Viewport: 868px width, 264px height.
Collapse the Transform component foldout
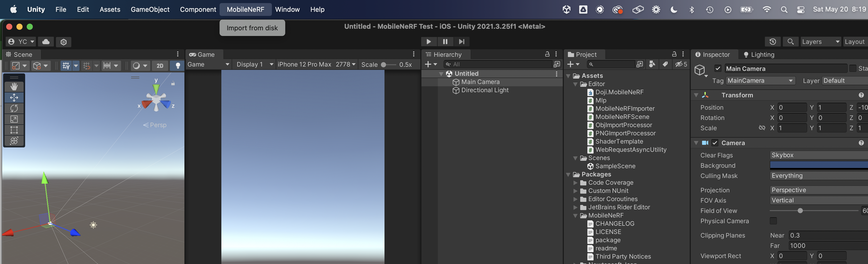(696, 95)
